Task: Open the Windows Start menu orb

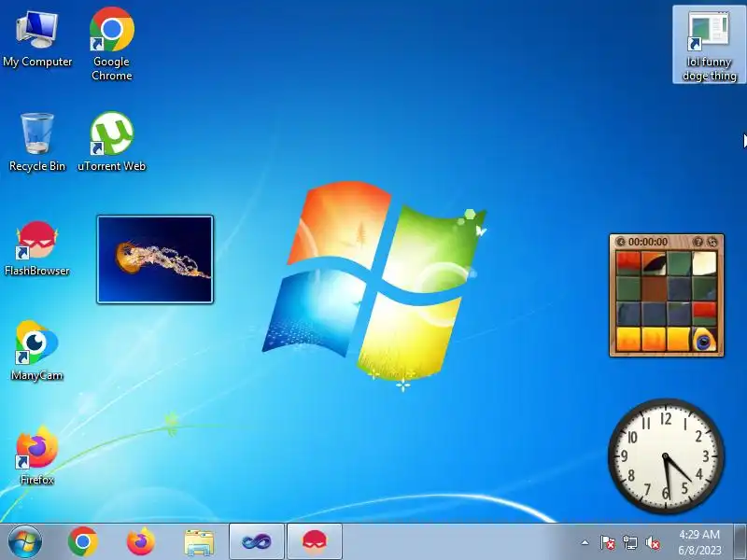Action: [25, 542]
